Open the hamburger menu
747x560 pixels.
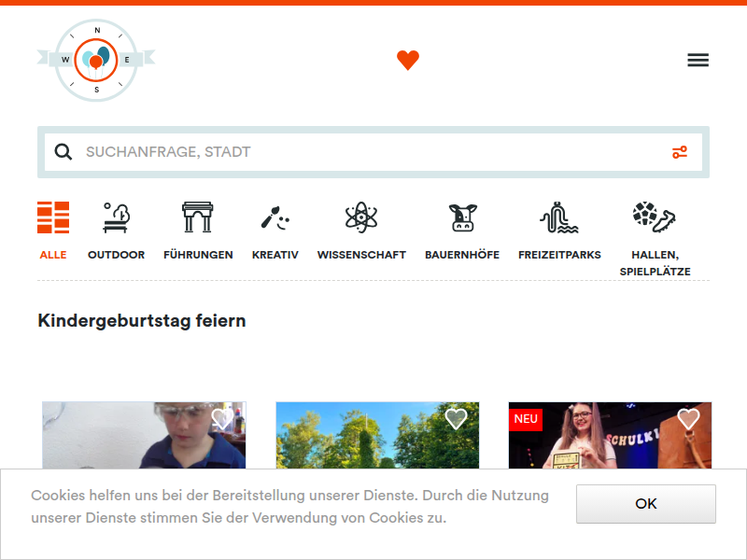pyautogui.click(x=698, y=60)
